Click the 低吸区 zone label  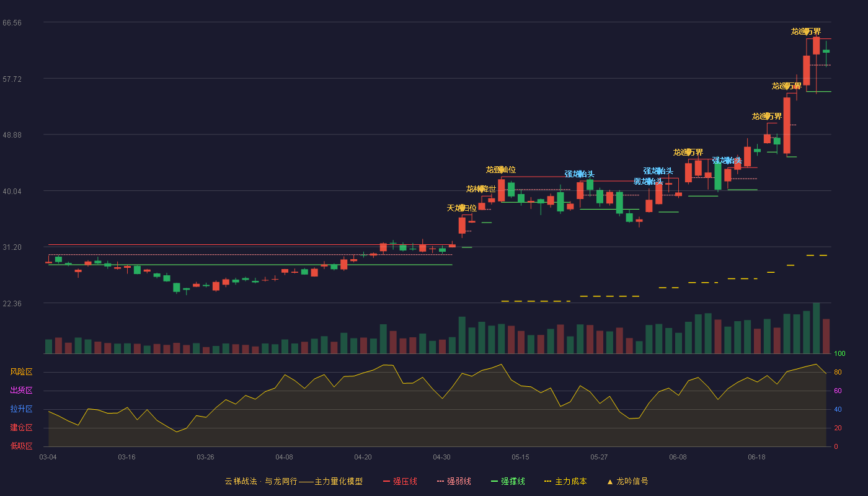[21, 446]
